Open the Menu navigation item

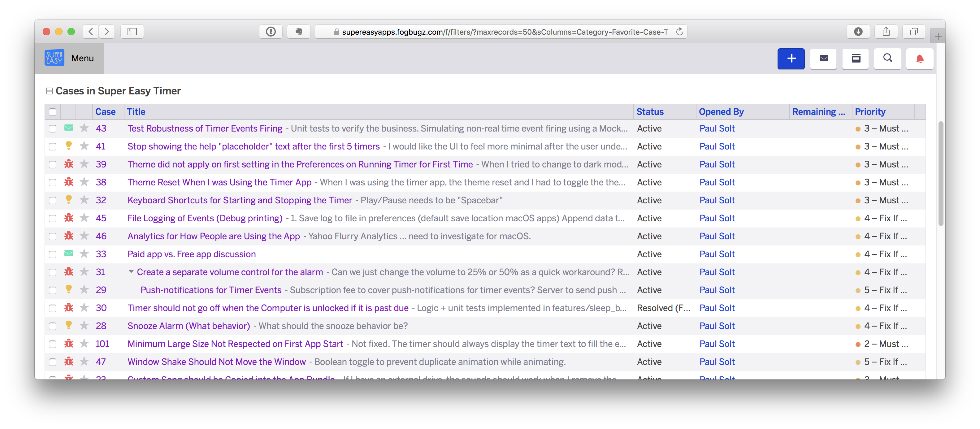82,58
